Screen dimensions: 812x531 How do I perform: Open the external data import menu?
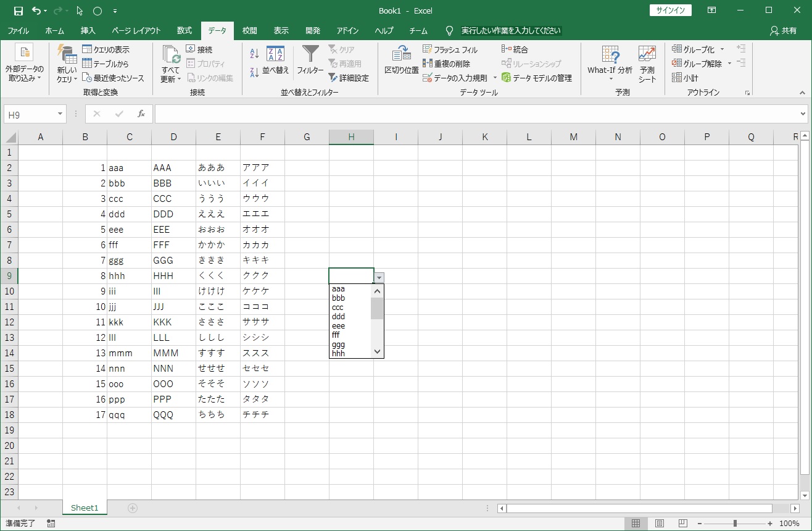tap(25, 65)
